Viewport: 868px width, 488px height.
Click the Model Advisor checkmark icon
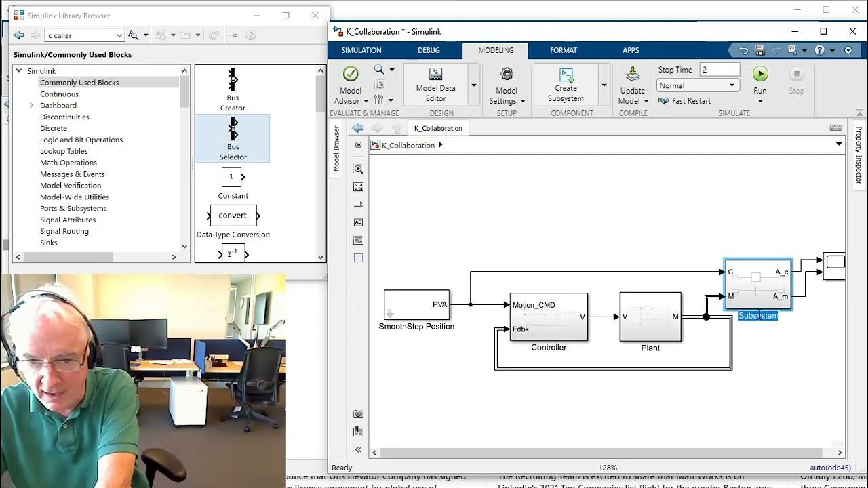pyautogui.click(x=351, y=74)
